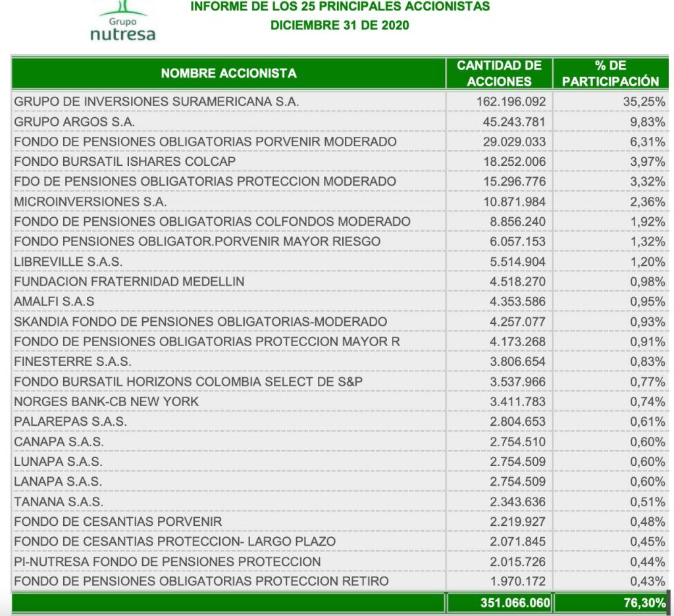Select FONDO BURSATIL HORIZONS COLOMBIA SELECT DE S&P
The image size is (674, 616).
tap(188, 382)
